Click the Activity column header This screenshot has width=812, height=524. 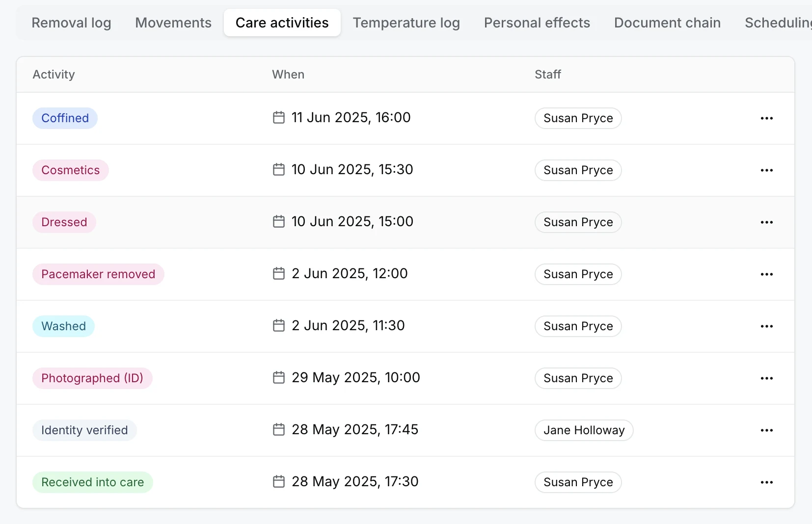(54, 75)
